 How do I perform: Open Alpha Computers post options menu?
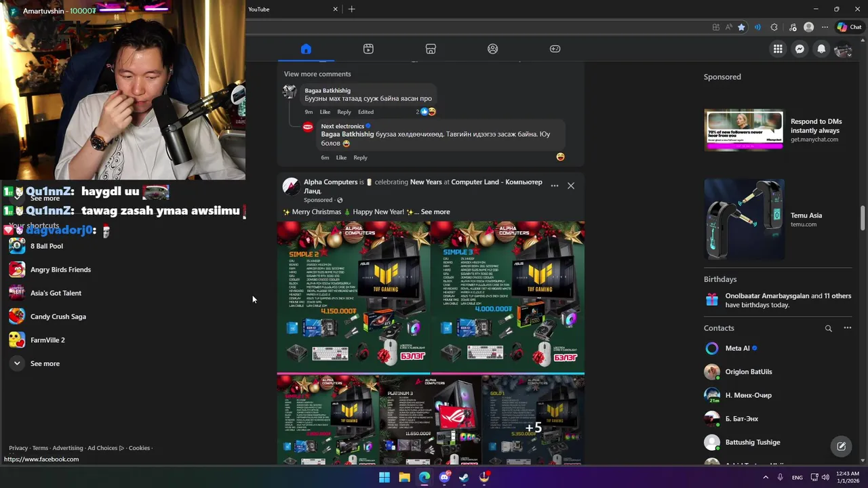click(555, 186)
